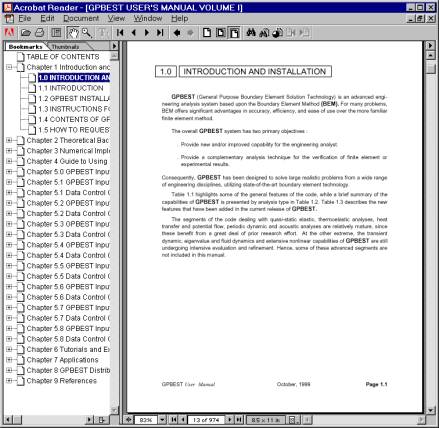Click the zoom field showing 83%
This screenshot has height=428, width=439.
(146, 420)
